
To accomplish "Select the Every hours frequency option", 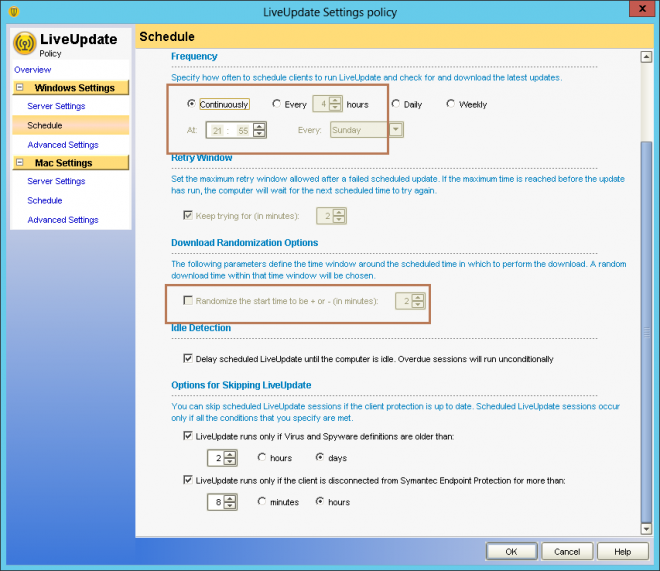I will point(276,104).
